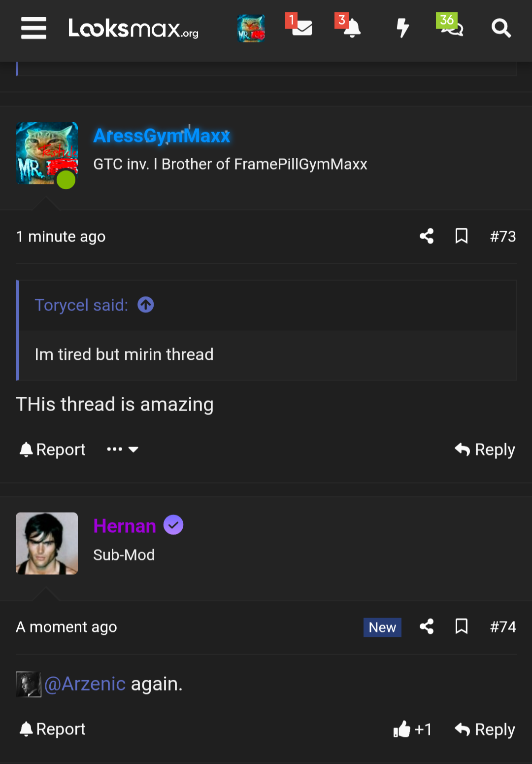
Task: Collapse the three-dot options menu chevron
Action: pyautogui.click(x=133, y=450)
